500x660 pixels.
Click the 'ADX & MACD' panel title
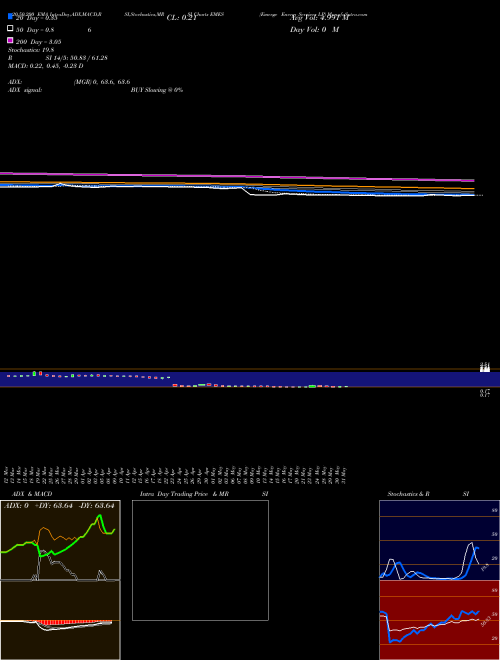coord(32,494)
